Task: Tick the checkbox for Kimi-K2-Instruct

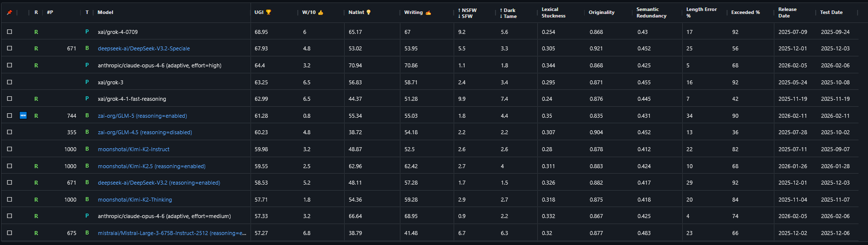Action: click(x=9, y=149)
